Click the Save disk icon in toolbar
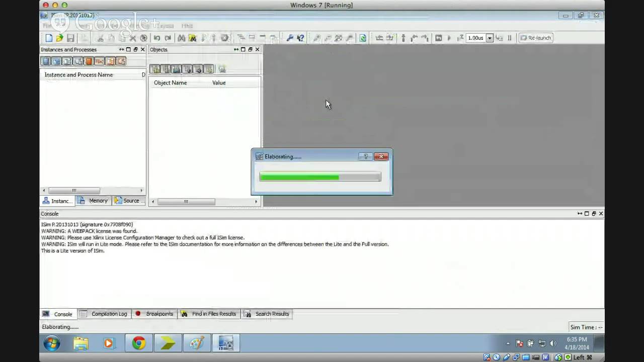 70,38
